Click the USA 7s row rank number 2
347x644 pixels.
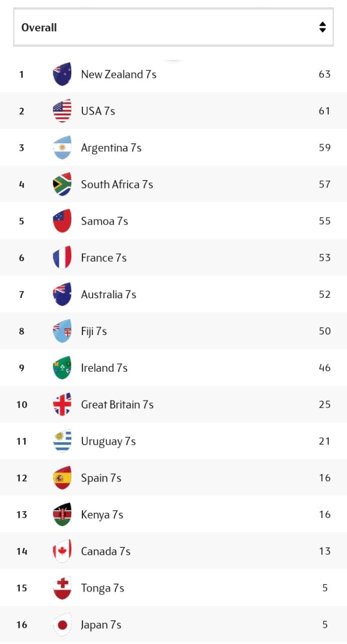22,111
